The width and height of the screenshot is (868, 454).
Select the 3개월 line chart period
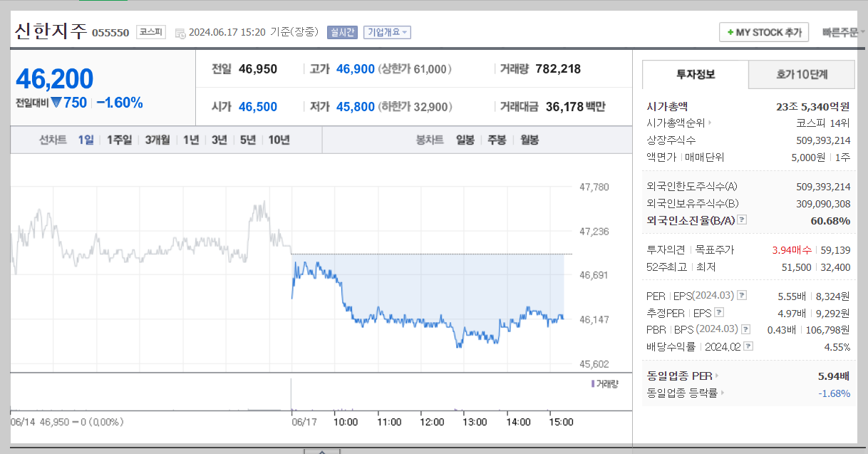[157, 140]
